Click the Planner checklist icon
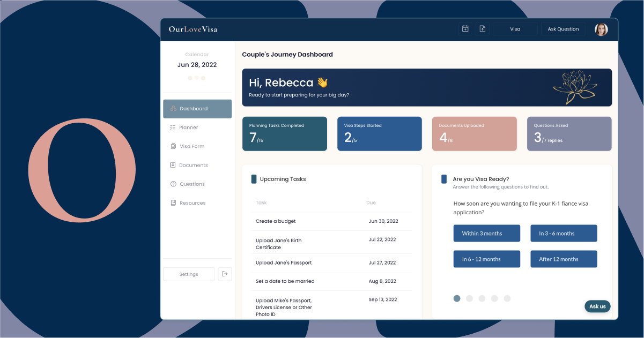 [x=173, y=127]
